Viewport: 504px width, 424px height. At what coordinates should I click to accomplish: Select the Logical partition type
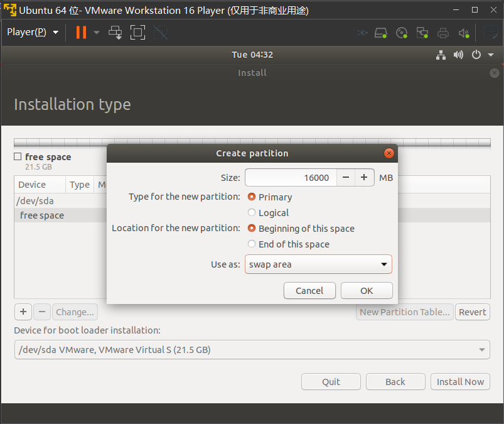(x=252, y=213)
